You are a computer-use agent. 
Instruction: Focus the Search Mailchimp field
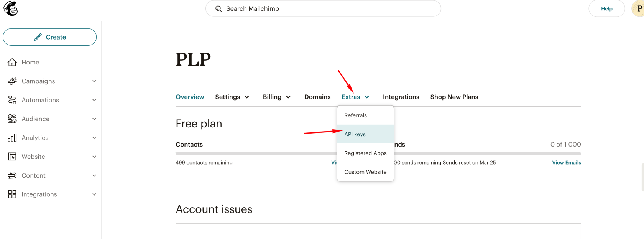[x=323, y=8]
